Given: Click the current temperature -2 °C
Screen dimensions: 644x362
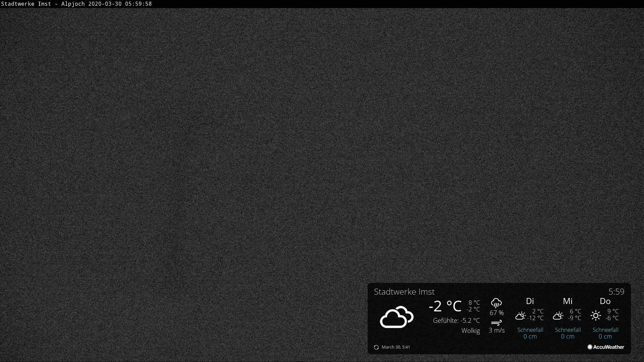Looking at the screenshot, I should tap(445, 306).
